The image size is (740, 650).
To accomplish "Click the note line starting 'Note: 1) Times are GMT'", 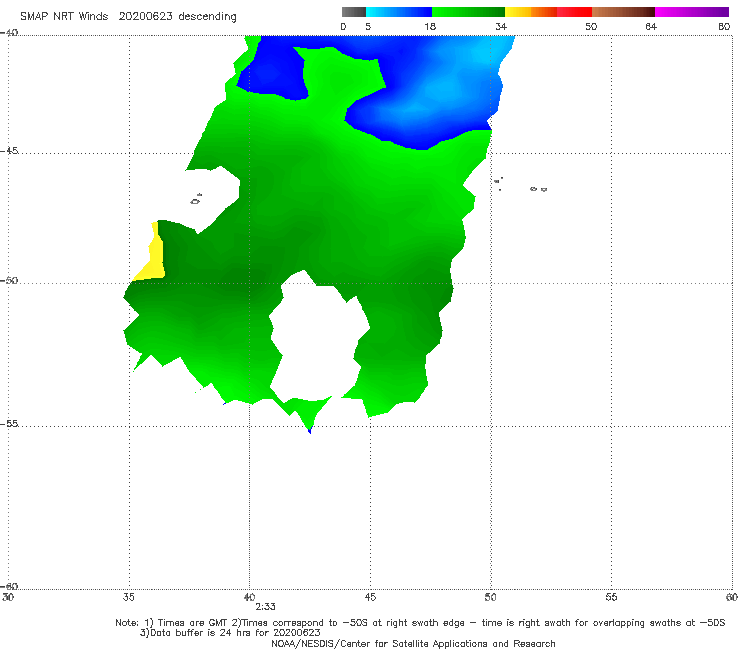I will coord(420,623).
